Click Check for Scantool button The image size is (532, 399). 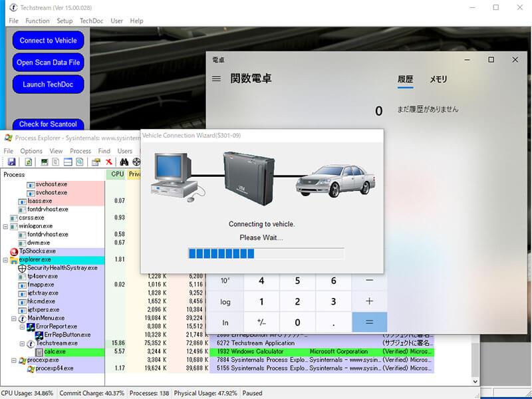tap(48, 124)
